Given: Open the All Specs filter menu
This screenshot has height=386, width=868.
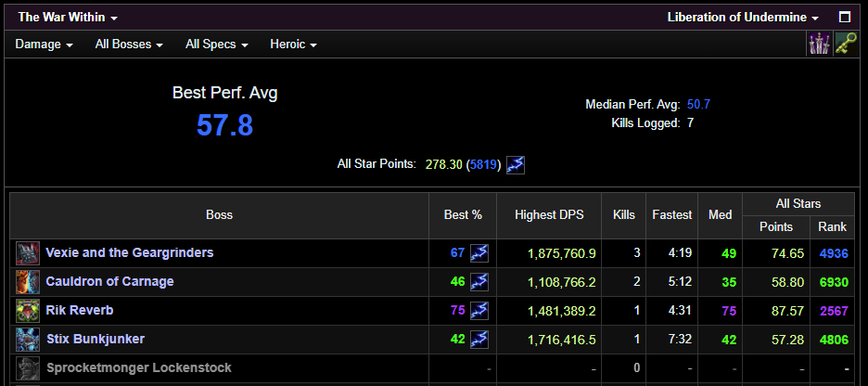Looking at the screenshot, I should [216, 45].
